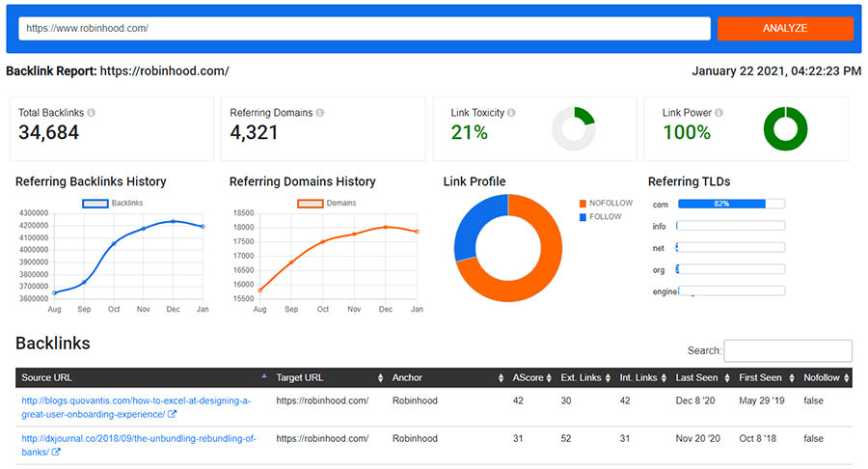Viewport: 868px width, 469px height.
Task: Open the dxjournal.co source link
Action: [x=138, y=445]
